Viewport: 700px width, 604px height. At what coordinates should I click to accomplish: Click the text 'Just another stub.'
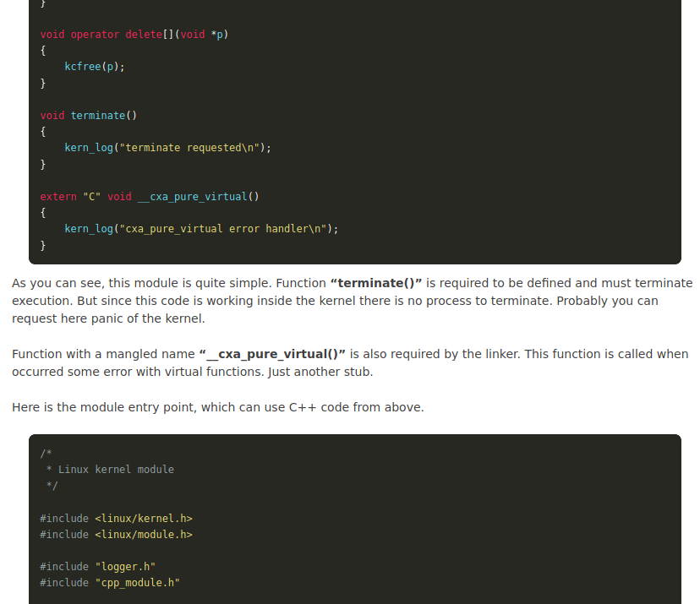320,372
